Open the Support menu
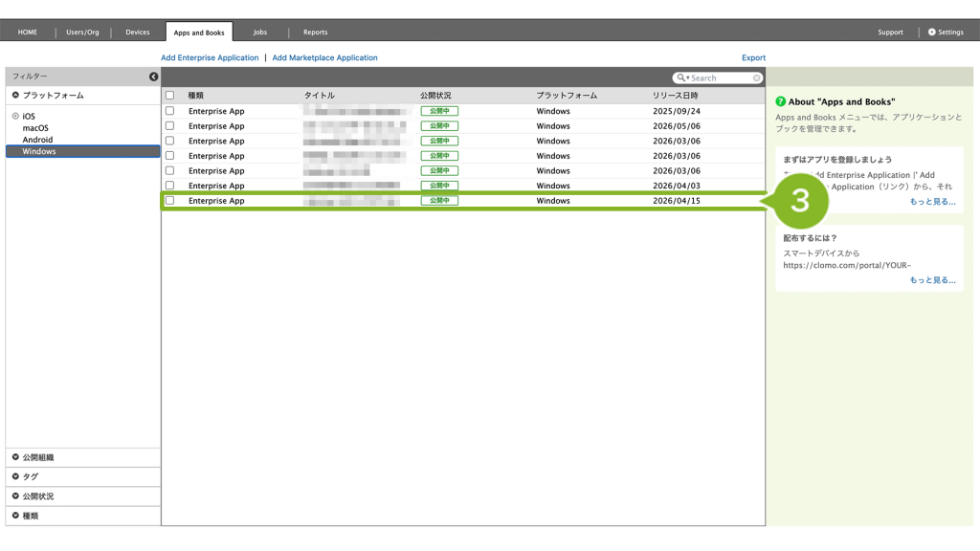Image resolution: width=980 pixels, height=551 pixels. click(890, 32)
